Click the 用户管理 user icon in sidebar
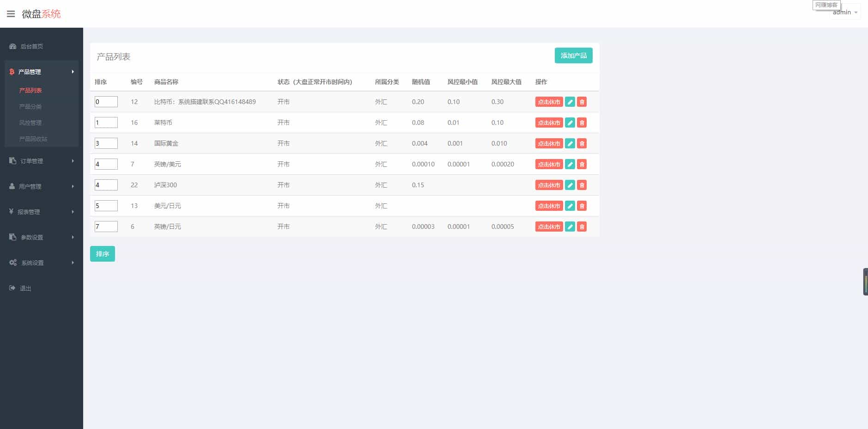This screenshot has width=868, height=429. coord(11,186)
